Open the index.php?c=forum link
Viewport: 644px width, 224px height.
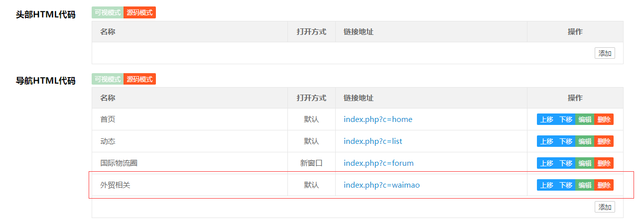[379, 163]
